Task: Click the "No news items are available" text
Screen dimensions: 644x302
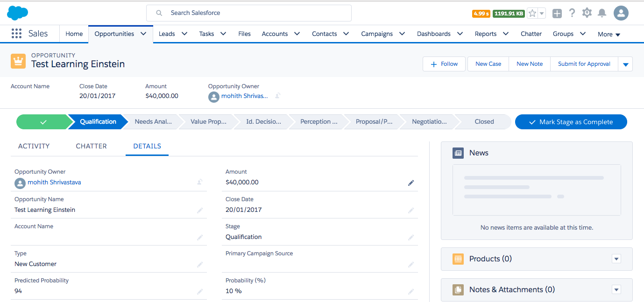Action: tap(537, 228)
